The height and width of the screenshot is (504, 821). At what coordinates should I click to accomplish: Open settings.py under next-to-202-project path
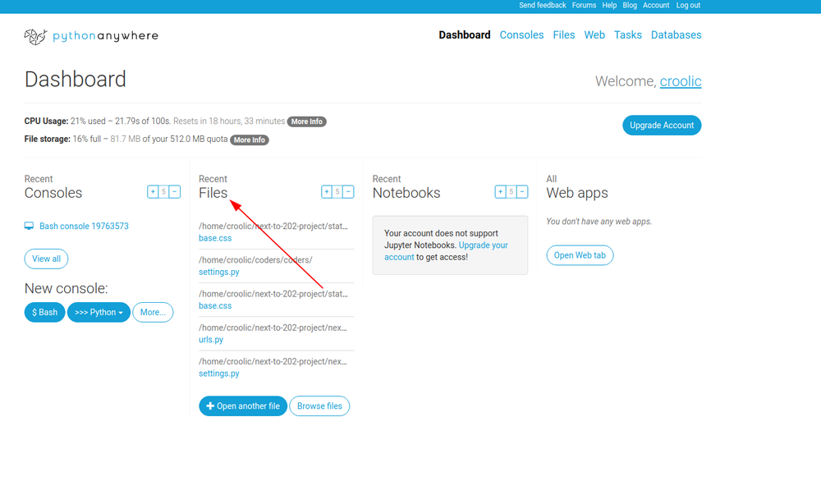[x=219, y=373]
